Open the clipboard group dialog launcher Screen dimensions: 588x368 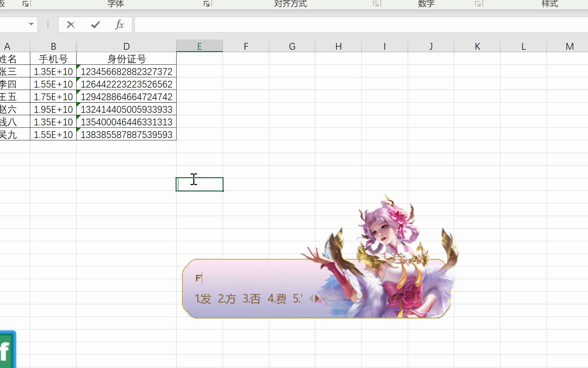click(x=26, y=4)
